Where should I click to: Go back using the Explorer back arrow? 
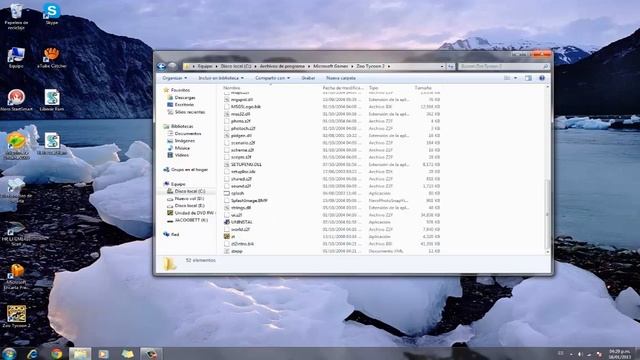[x=162, y=66]
